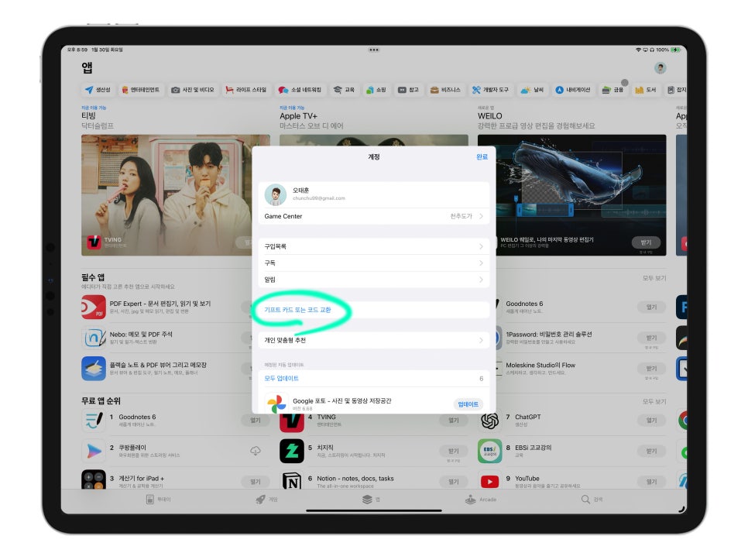Open 개인 맞춤형 추천 row

coord(373,340)
